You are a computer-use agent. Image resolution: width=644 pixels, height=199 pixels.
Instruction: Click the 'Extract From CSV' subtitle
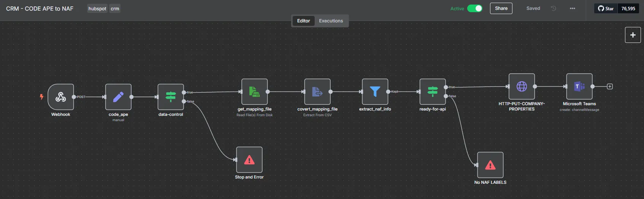(317, 115)
